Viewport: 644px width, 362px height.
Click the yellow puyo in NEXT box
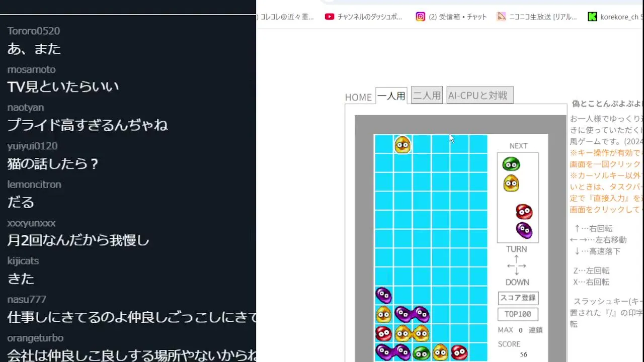tap(511, 183)
